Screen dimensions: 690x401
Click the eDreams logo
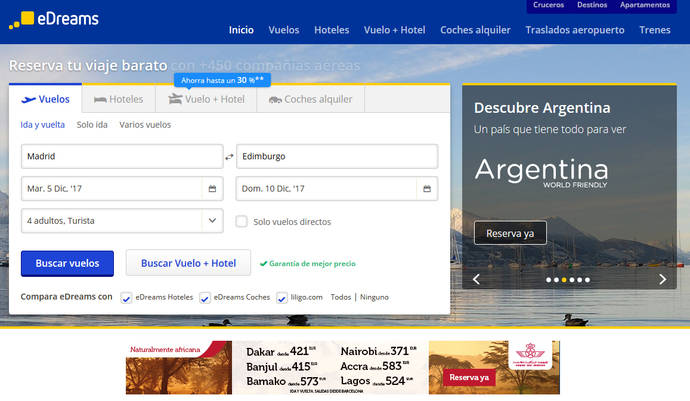pyautogui.click(x=54, y=19)
